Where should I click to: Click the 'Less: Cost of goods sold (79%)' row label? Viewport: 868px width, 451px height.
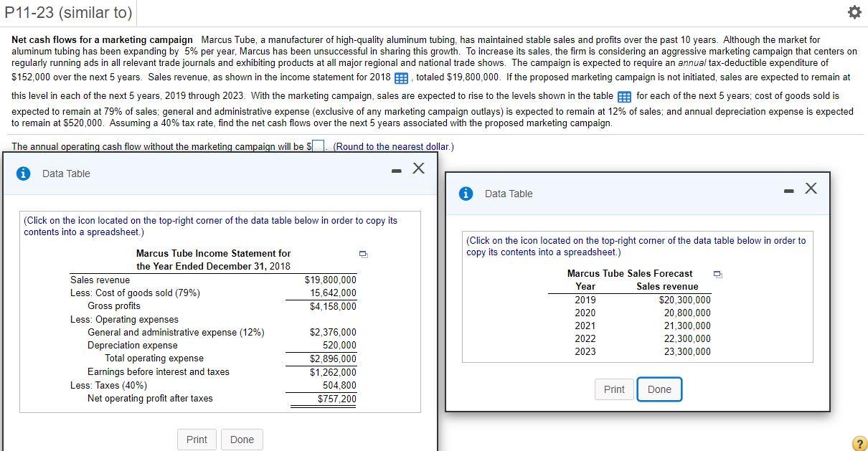coord(135,293)
